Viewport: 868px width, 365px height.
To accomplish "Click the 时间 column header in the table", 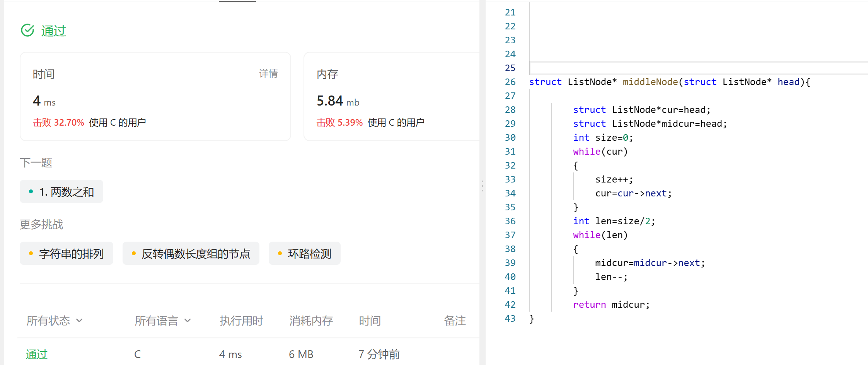I will [370, 321].
